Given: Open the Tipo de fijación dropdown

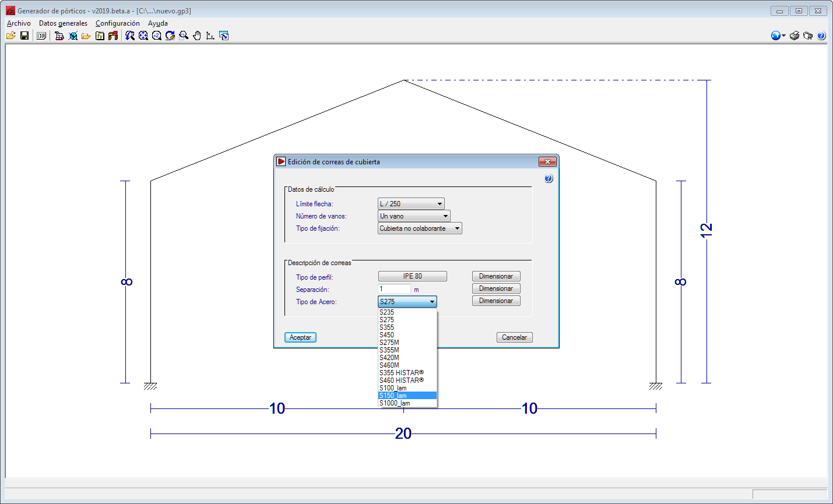Looking at the screenshot, I should 420,228.
